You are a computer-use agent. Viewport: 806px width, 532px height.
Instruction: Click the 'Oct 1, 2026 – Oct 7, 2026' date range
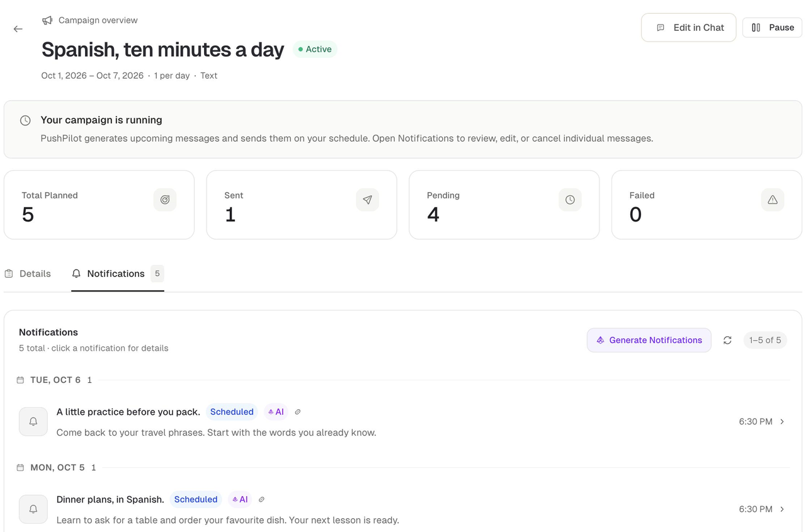(93, 76)
